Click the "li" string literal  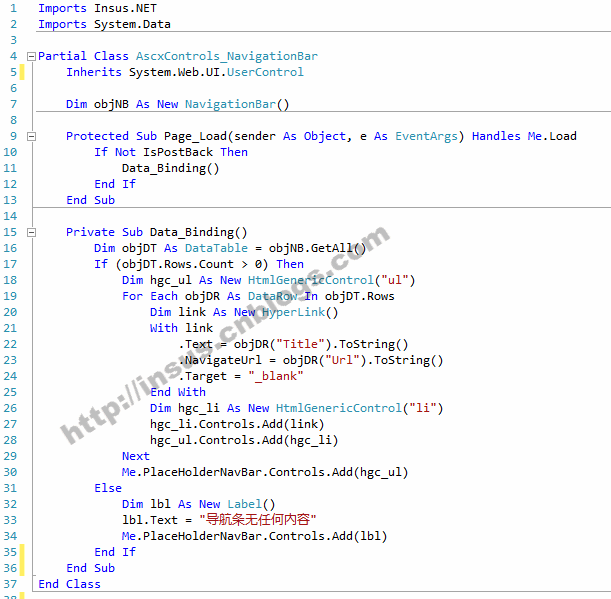[x=422, y=408]
